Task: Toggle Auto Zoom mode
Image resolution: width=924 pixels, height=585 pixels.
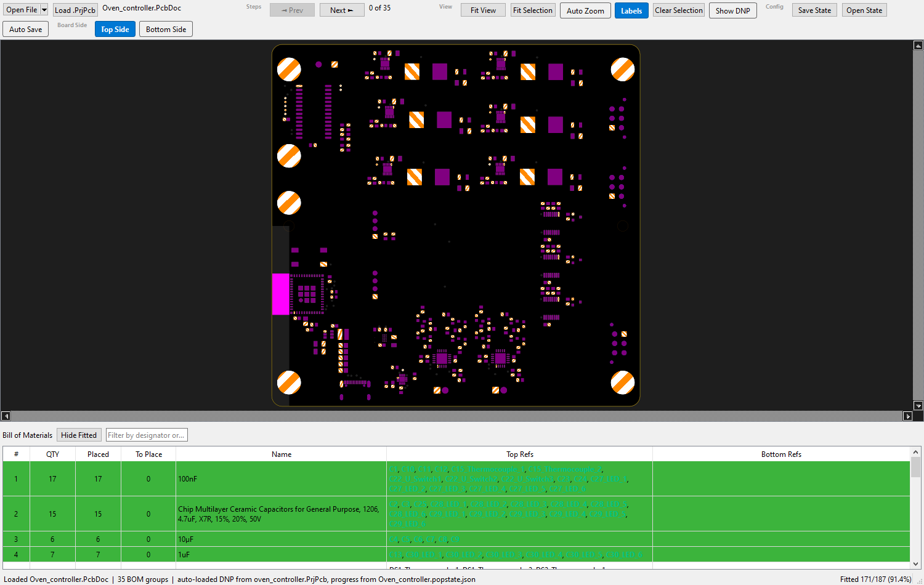Action: [585, 10]
